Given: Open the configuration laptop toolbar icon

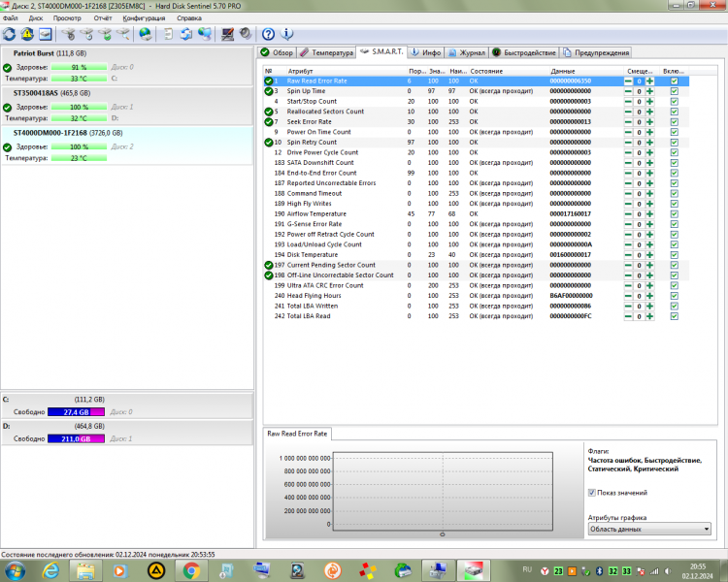Looking at the screenshot, I should pyautogui.click(x=227, y=34).
